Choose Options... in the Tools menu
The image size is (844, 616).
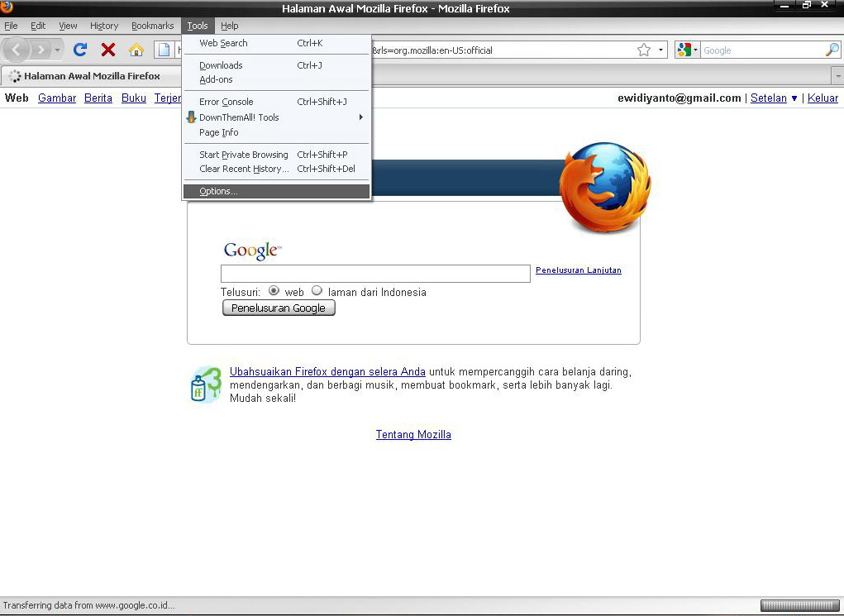pyautogui.click(x=277, y=191)
